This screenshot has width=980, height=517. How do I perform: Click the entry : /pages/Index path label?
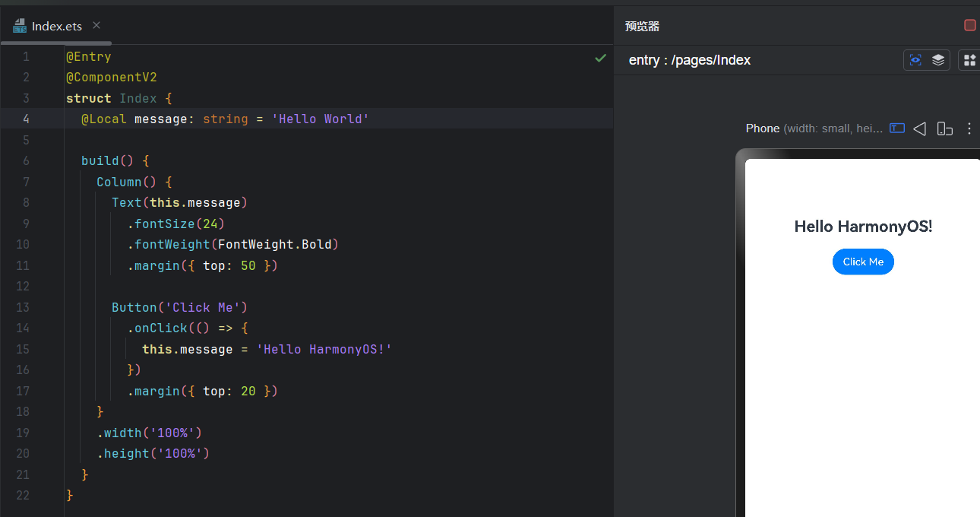(x=689, y=60)
